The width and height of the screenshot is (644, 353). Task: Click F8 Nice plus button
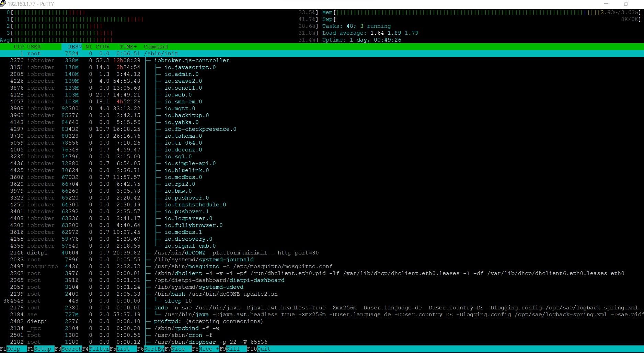(x=206, y=349)
